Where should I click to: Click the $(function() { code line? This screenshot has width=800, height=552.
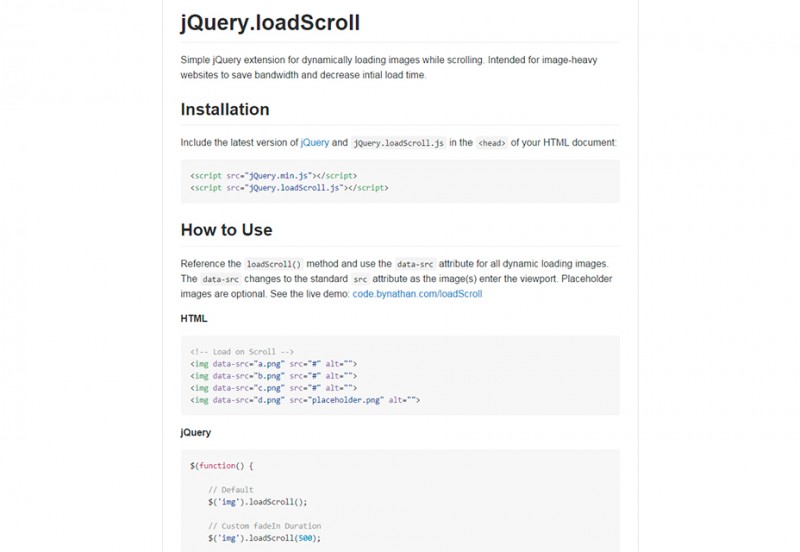tap(222, 466)
